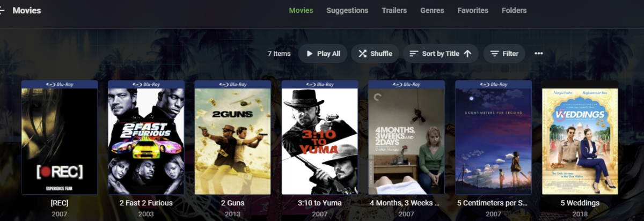
Task: Click the '5 Weddings' title text
Action: tap(580, 203)
